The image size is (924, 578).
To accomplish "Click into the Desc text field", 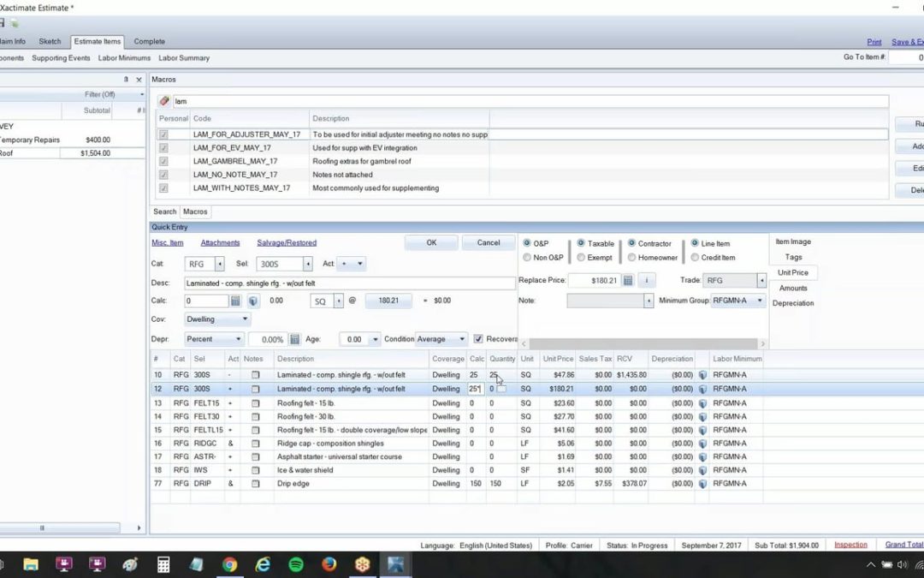I will coord(349,283).
